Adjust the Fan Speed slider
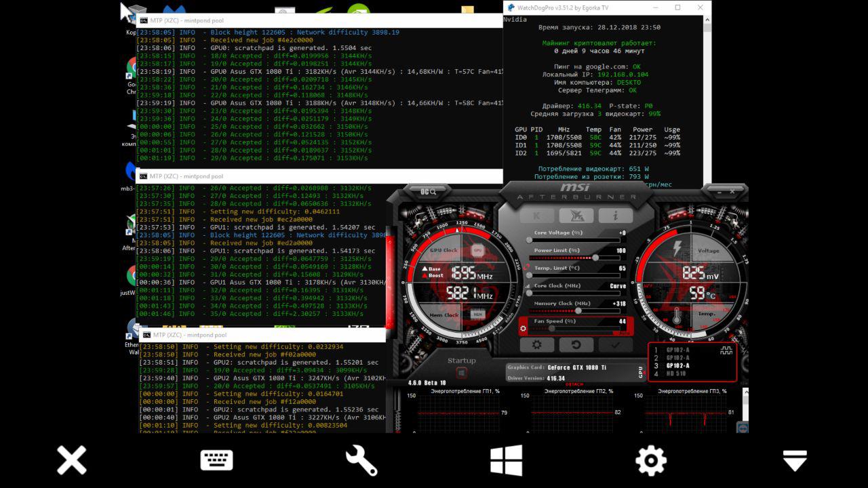 point(574,329)
